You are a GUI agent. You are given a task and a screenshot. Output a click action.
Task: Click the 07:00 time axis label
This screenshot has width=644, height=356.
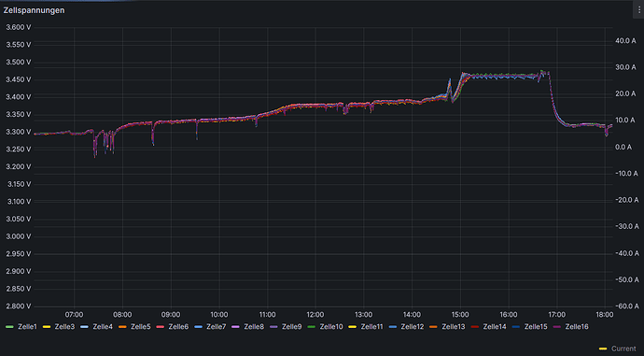[x=74, y=315]
